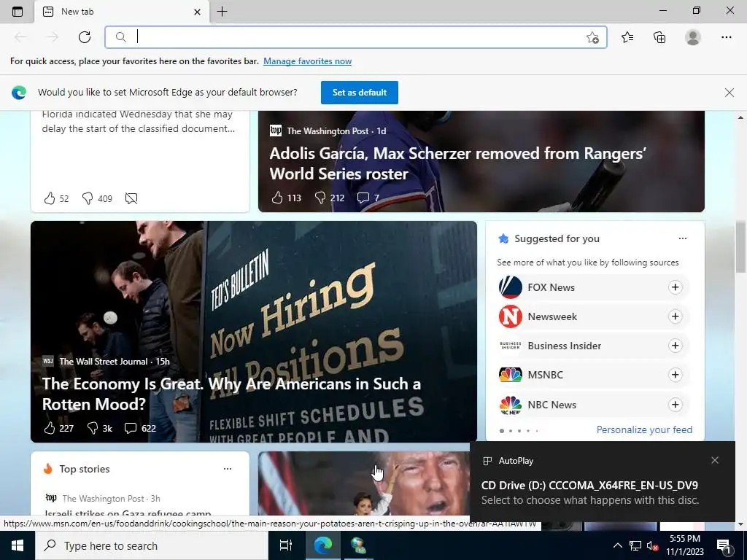This screenshot has width=747, height=560.
Task: Open the tab actions menu icon
Action: [x=18, y=12]
